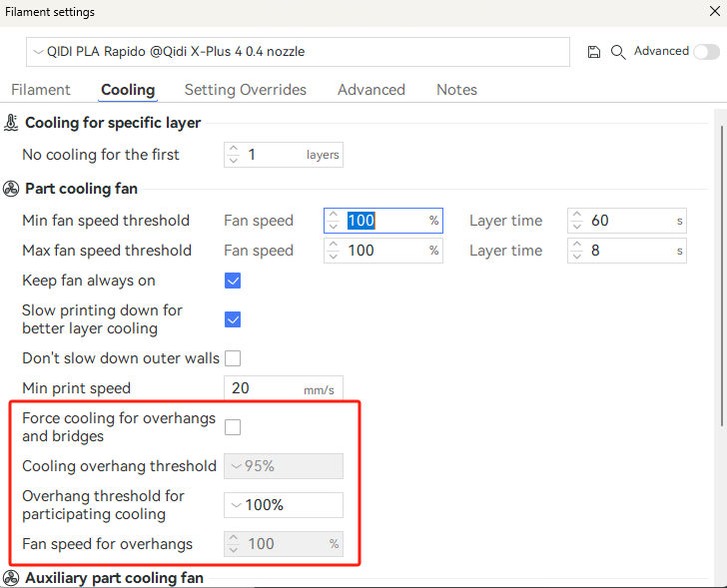Image resolution: width=727 pixels, height=588 pixels.
Task: Click the Auxiliary part cooling fan icon
Action: [12, 578]
